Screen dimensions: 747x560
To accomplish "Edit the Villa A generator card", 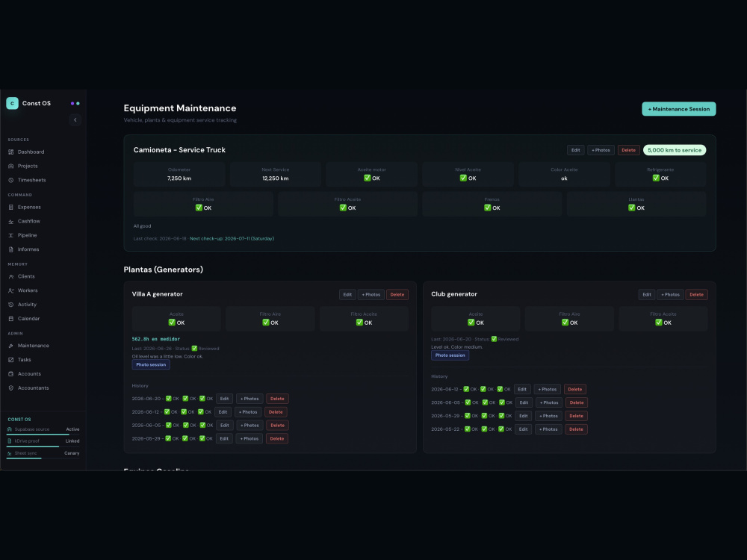I will [x=347, y=295].
